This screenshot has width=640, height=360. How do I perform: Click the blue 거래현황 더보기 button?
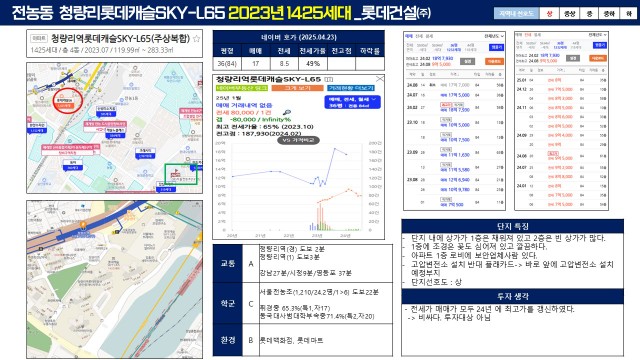click(351, 88)
